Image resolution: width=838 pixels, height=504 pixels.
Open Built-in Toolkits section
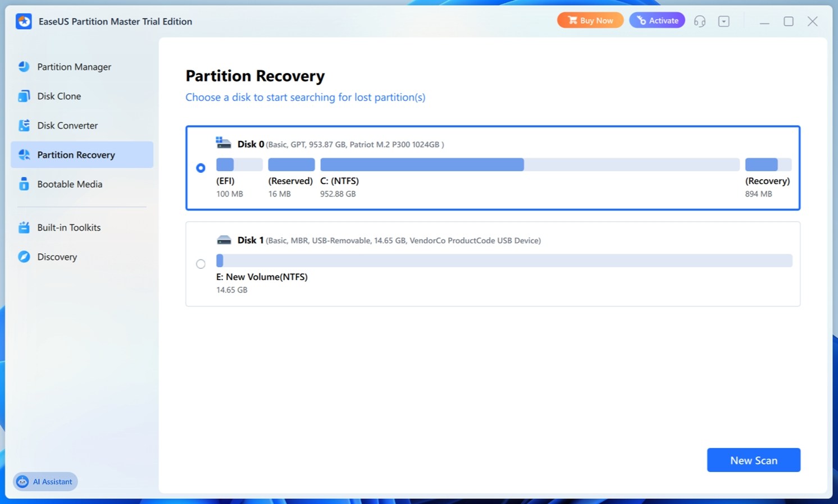point(69,227)
